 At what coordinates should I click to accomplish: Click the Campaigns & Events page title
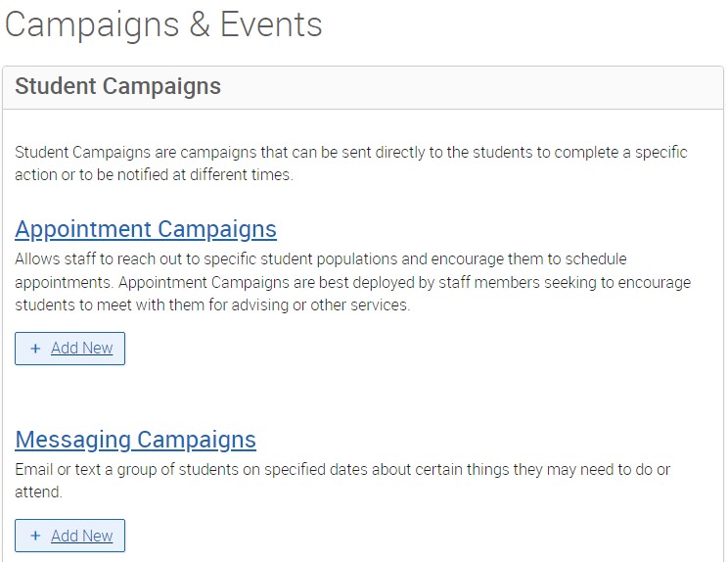163,24
